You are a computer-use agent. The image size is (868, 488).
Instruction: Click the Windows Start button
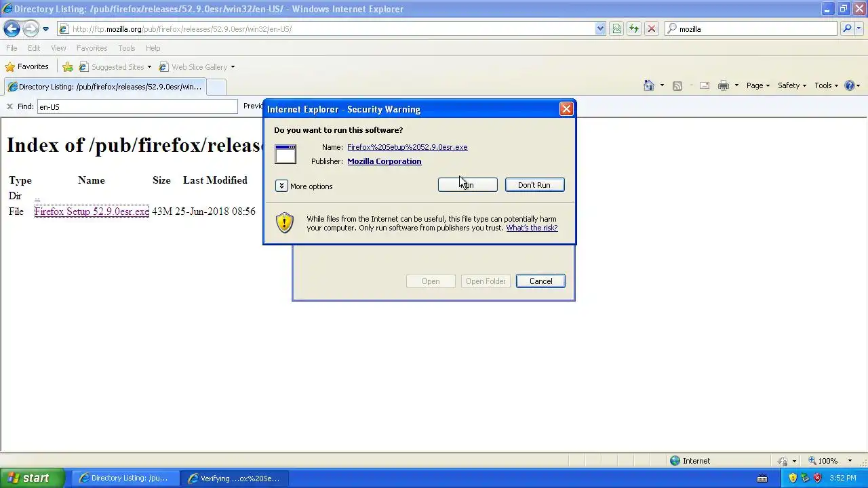tap(32, 478)
